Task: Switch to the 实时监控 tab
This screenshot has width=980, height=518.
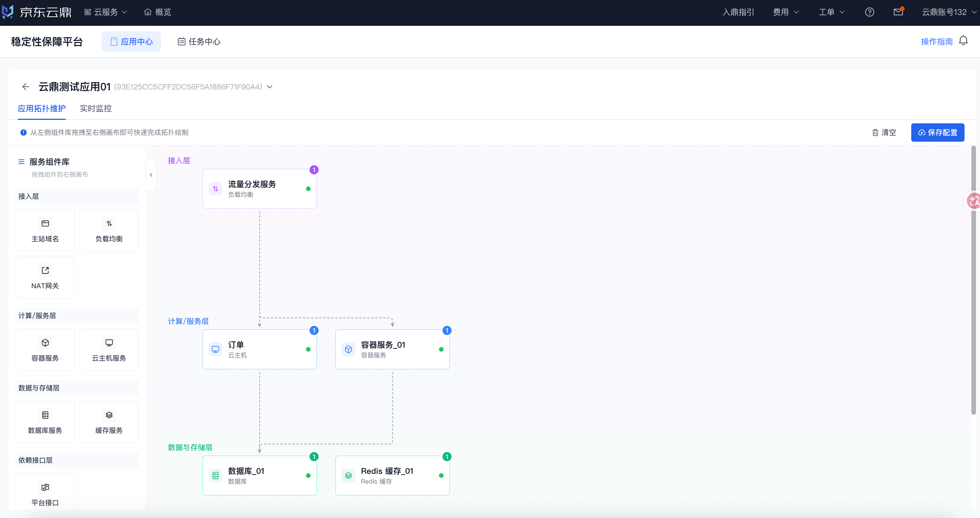Action: pos(95,108)
